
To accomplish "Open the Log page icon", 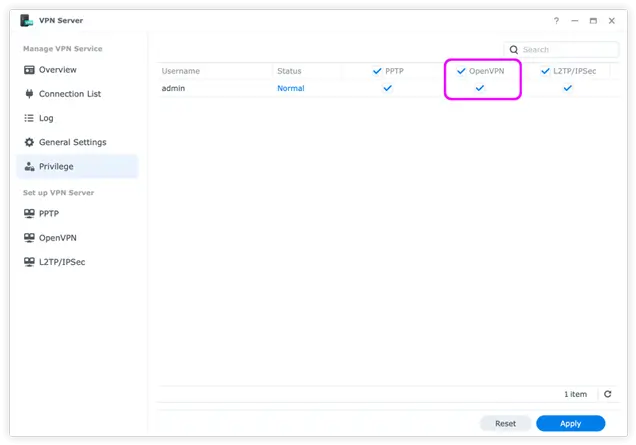I will (30, 118).
